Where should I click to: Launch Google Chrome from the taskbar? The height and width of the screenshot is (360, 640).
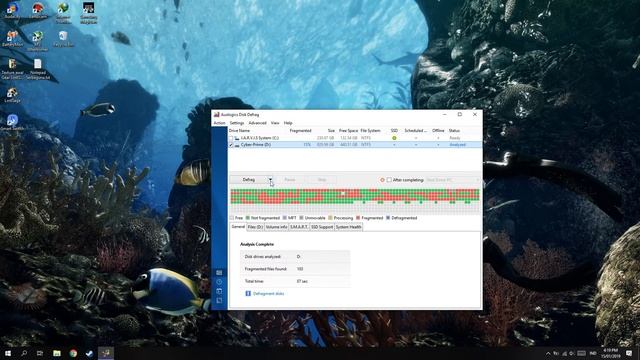[73, 353]
